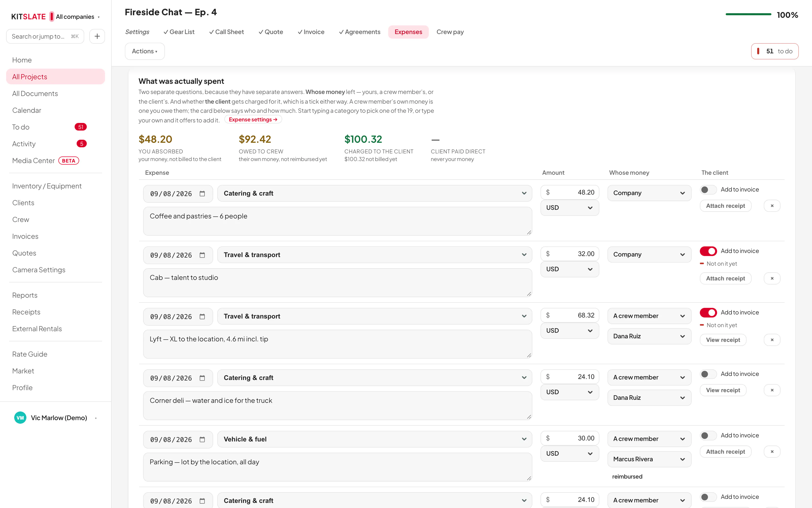The width and height of the screenshot is (812, 508).
Task: Turn on Add to invoice for Parking
Action: coord(708,435)
